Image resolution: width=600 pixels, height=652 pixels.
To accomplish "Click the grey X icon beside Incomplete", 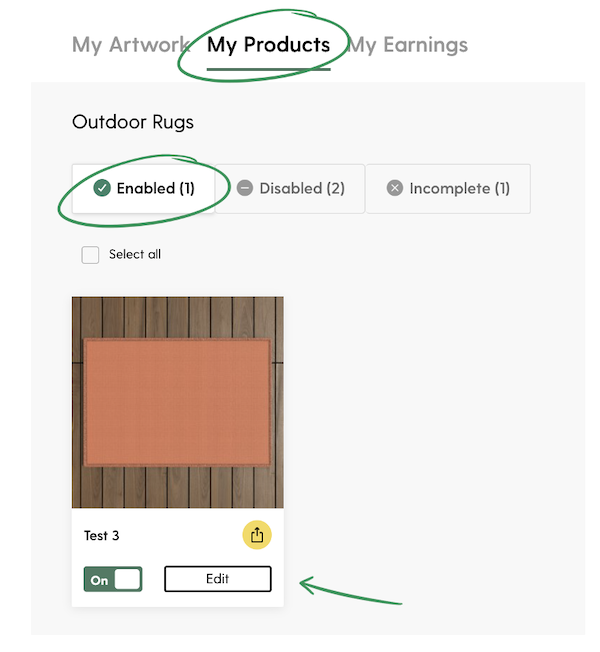I will tap(395, 188).
